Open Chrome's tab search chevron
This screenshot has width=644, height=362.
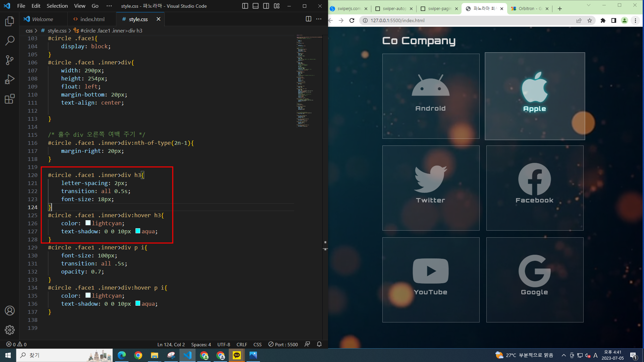[x=588, y=5]
